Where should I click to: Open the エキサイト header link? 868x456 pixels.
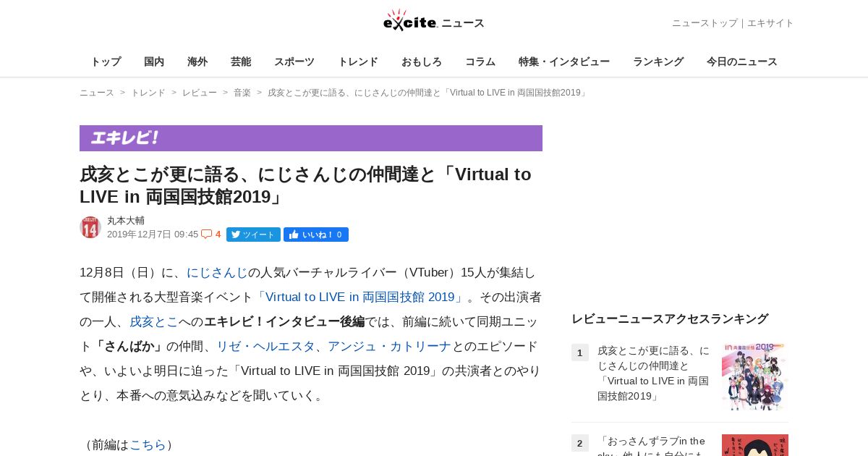[x=770, y=23]
